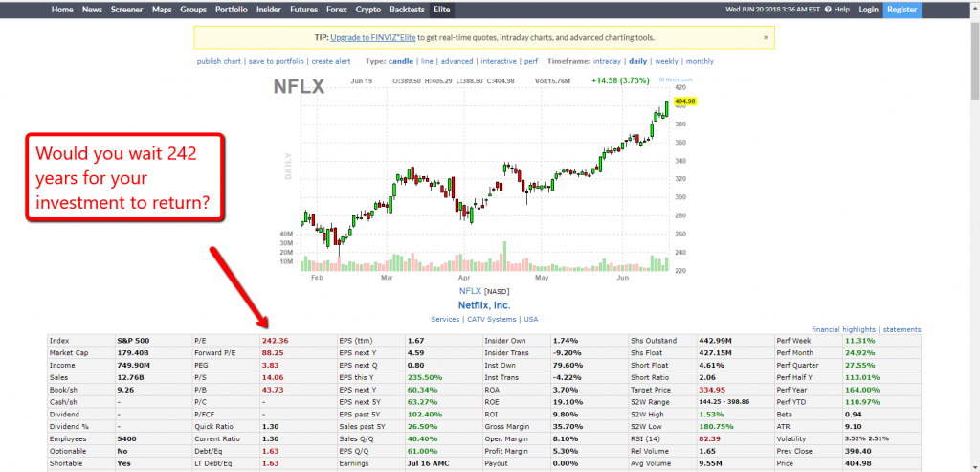This screenshot has width=980, height=472.
Task: Click the Register button
Action: tap(902, 10)
